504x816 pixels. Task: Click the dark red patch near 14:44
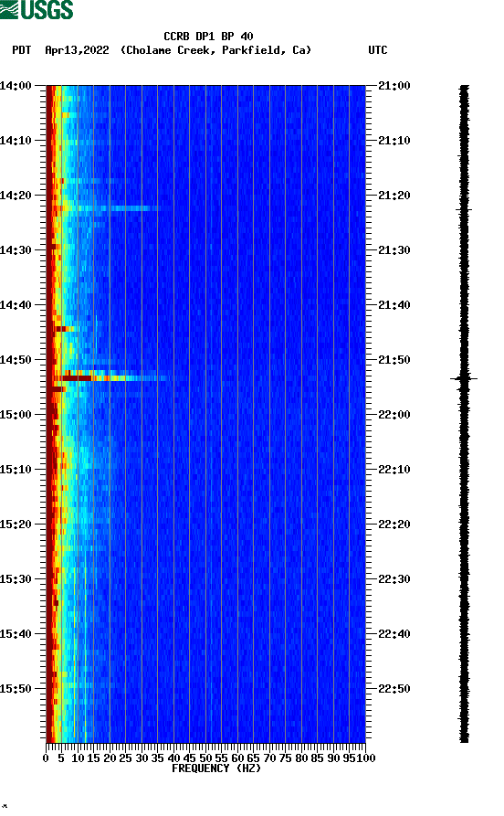tap(62, 329)
